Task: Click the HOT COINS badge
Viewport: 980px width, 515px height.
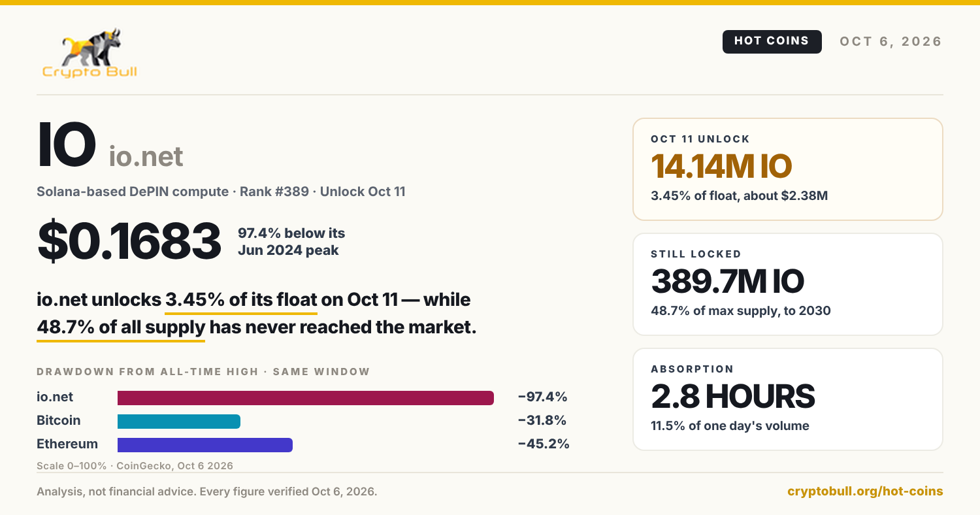Action: pyautogui.click(x=772, y=41)
